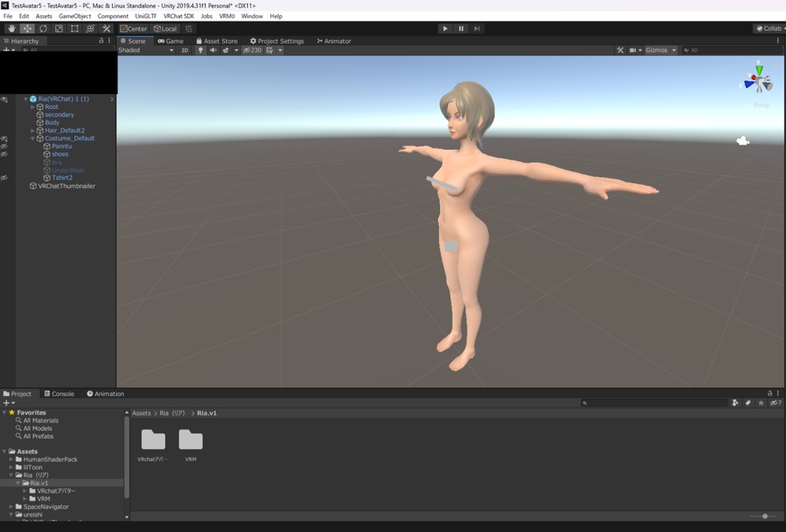Toggle handle rotation with the Local button
Viewport: 786px width, 532px height.
pyautogui.click(x=166, y=28)
